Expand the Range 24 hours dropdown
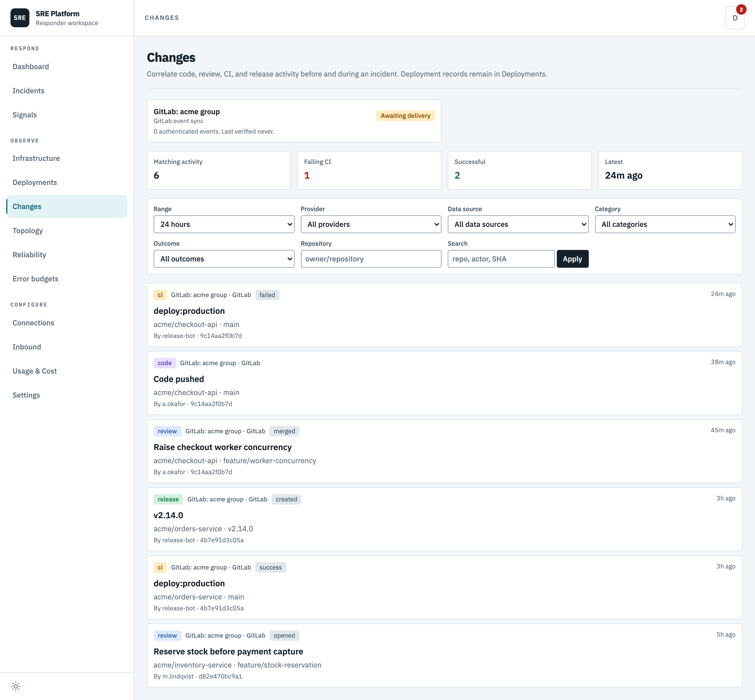This screenshot has height=700, width=755. click(224, 224)
